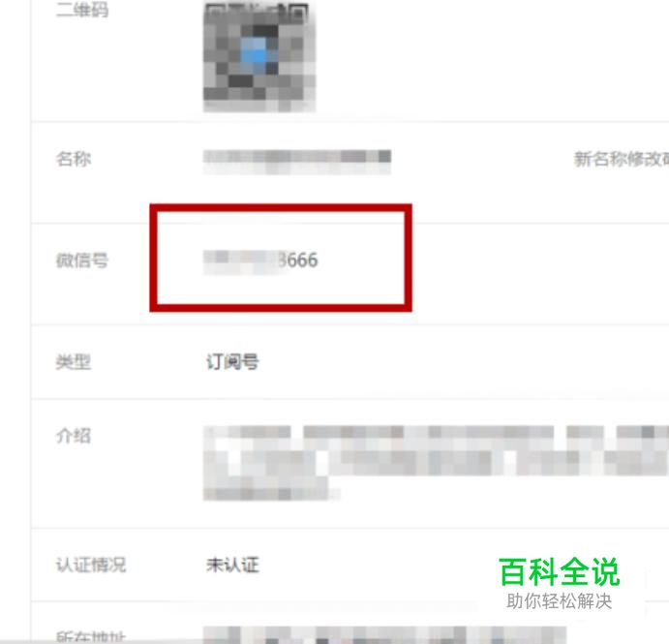669x644 pixels.
Task: Click the blurred address value text
Action: pos(385,635)
